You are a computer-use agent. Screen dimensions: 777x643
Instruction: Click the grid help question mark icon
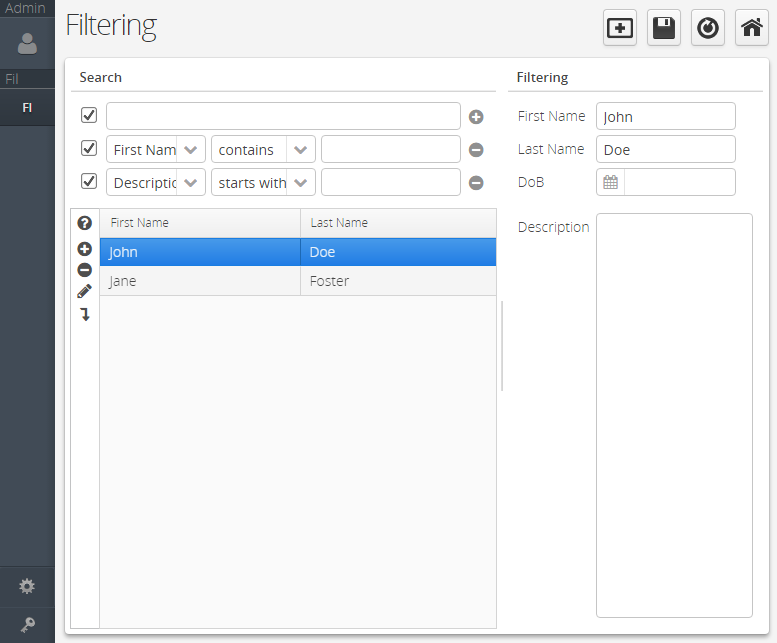[85, 223]
